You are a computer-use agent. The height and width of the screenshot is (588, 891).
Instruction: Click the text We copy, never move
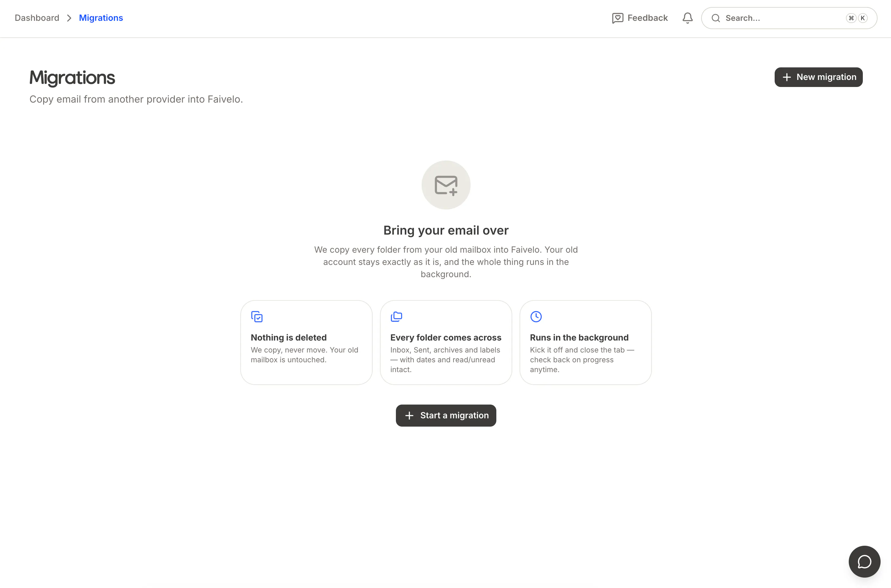point(304,355)
